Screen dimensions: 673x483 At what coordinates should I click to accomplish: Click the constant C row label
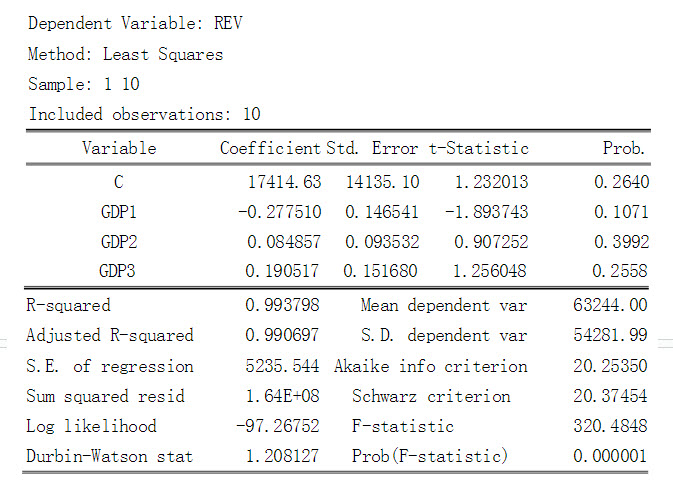click(x=119, y=183)
